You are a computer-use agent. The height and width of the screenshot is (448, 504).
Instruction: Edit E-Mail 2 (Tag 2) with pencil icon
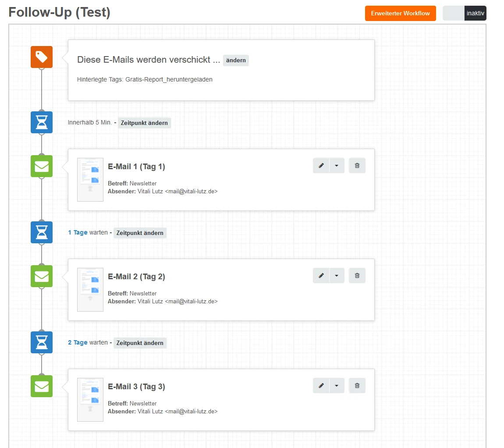(x=321, y=276)
